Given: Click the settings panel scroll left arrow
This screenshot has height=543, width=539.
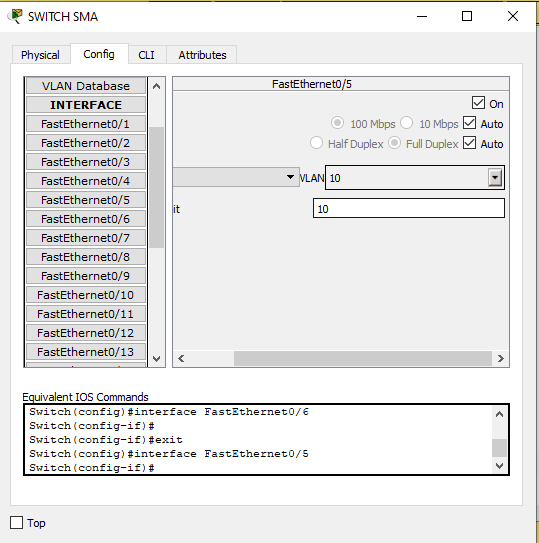Looking at the screenshot, I should click(181, 358).
